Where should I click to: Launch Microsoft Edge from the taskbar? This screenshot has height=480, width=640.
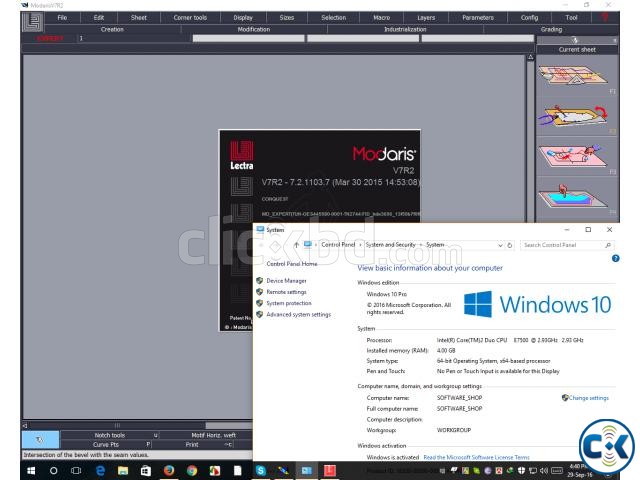coord(100,470)
